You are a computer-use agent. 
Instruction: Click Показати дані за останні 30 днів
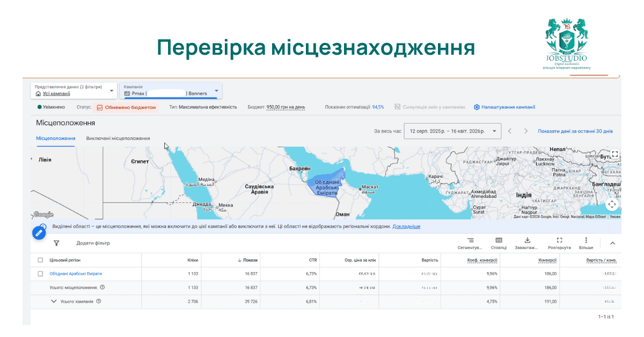(575, 131)
